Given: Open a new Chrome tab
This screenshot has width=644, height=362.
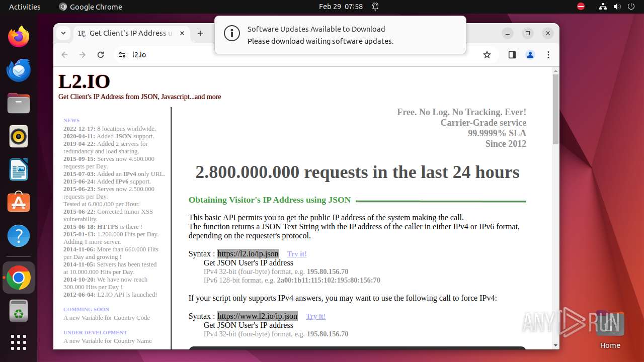Looking at the screenshot, I should pos(200,33).
